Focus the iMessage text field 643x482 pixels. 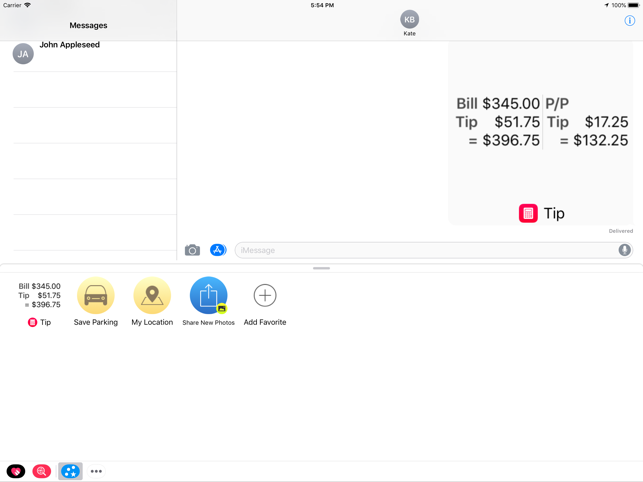(433, 250)
